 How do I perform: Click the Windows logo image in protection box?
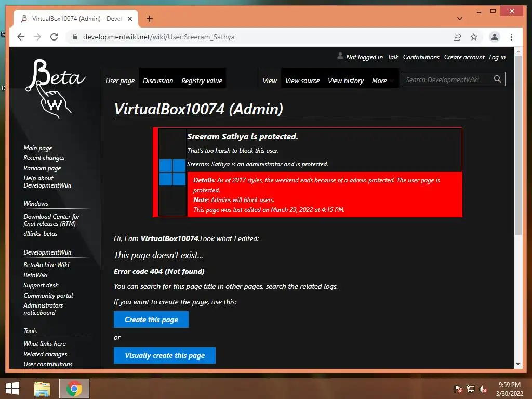click(172, 172)
